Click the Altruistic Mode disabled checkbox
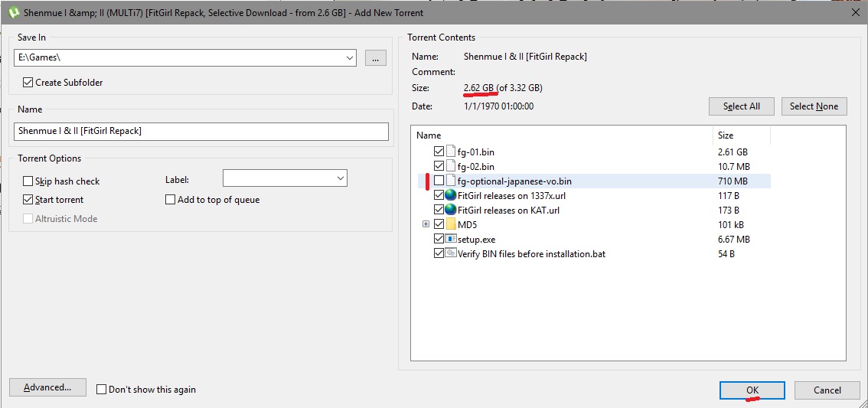 click(x=28, y=218)
